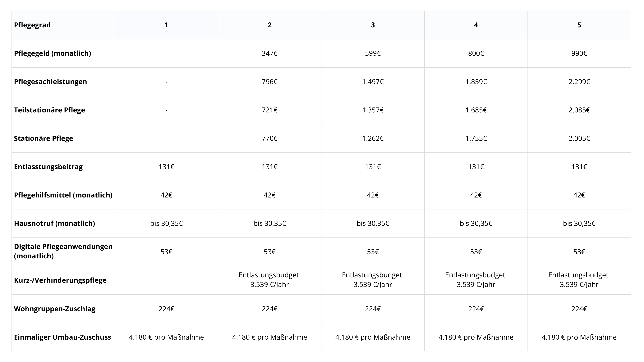Screen dimensions: 644x362
Task: Select the 990€ Pflegegeld cell
Action: 579,53
